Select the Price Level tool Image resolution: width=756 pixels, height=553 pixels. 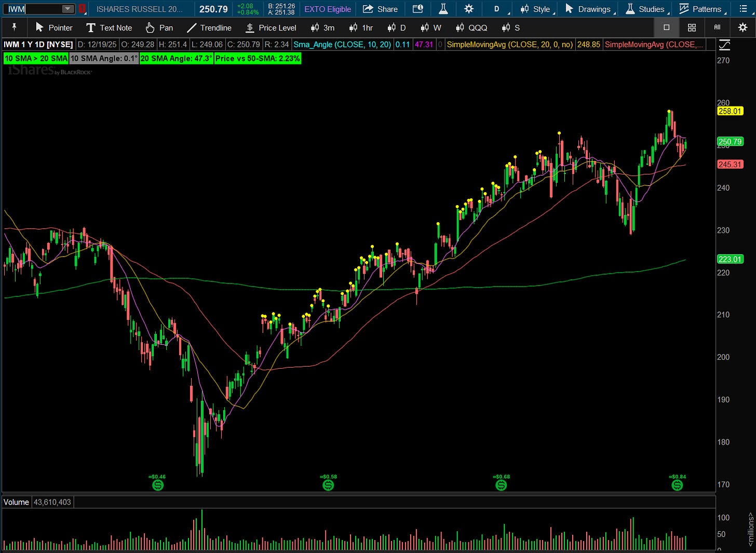[271, 28]
